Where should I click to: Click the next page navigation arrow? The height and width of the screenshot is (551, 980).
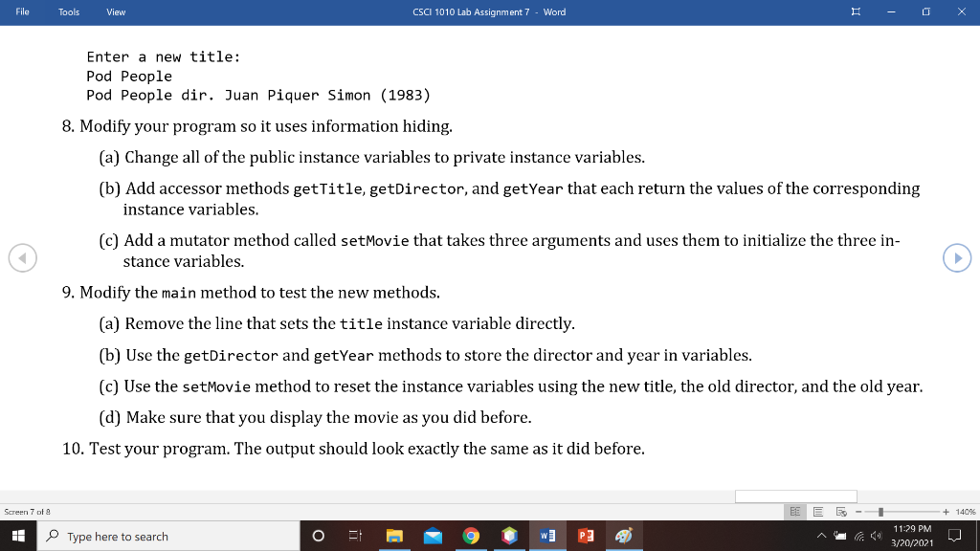pos(956,257)
